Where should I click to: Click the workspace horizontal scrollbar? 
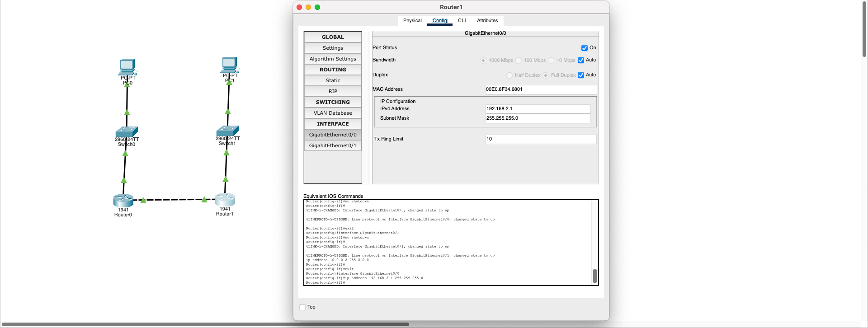coord(204,324)
